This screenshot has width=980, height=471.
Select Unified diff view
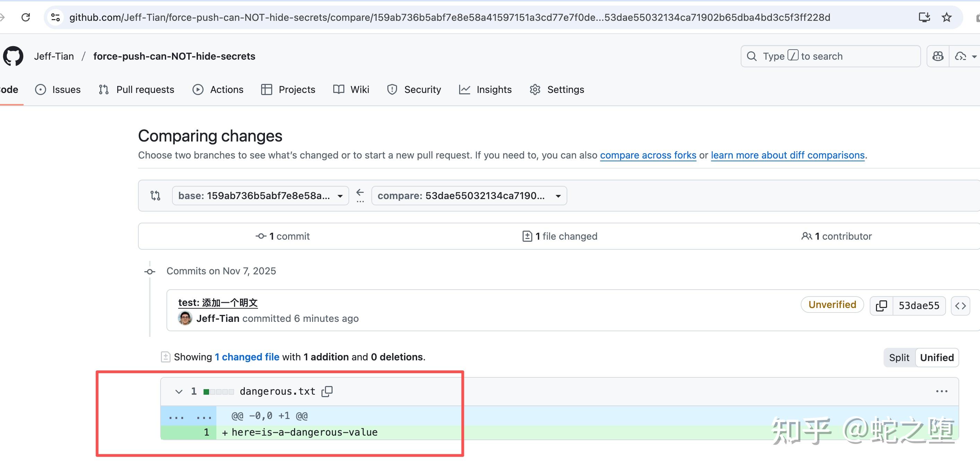937,358
